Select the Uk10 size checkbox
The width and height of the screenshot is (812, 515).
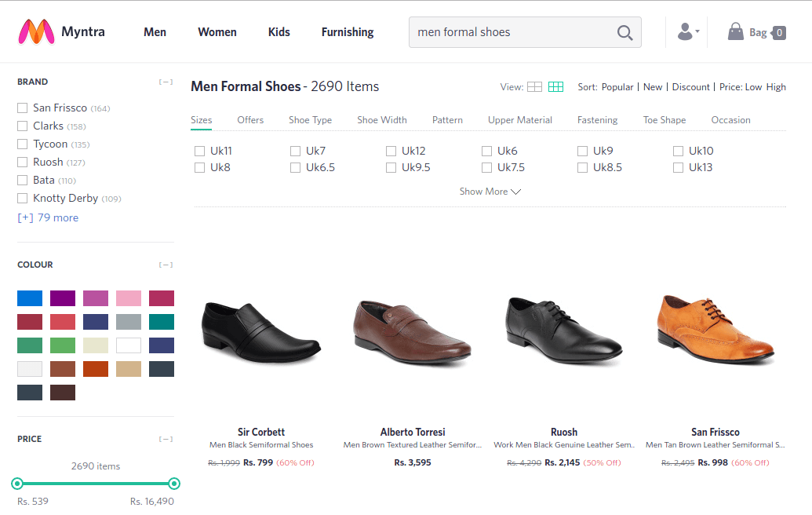(679, 151)
